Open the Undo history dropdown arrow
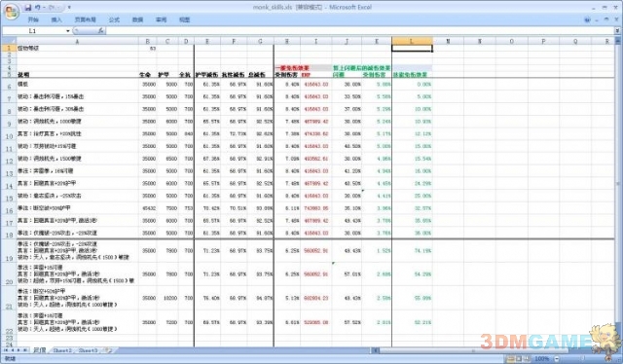Image resolution: width=623 pixels, height=364 pixels. tap(44, 8)
